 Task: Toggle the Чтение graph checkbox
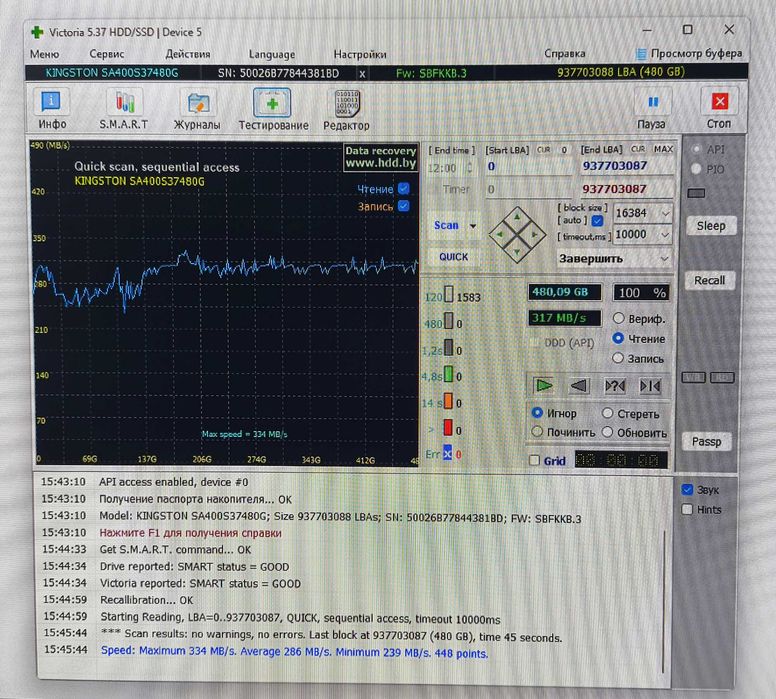404,189
